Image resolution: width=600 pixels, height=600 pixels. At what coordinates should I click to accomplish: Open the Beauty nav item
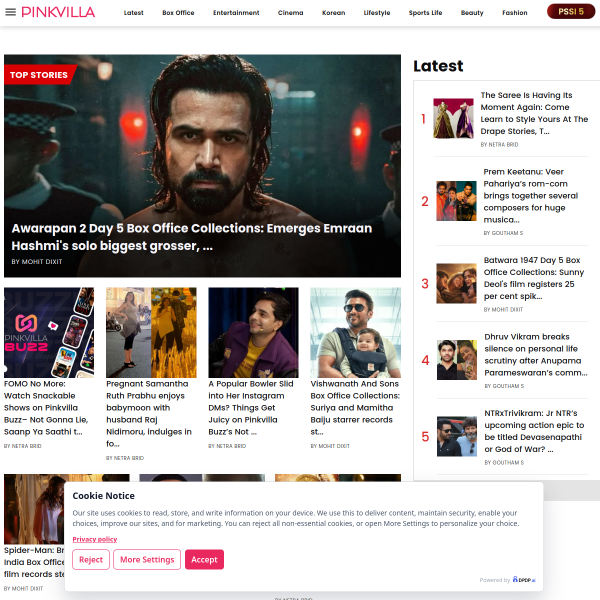(472, 13)
